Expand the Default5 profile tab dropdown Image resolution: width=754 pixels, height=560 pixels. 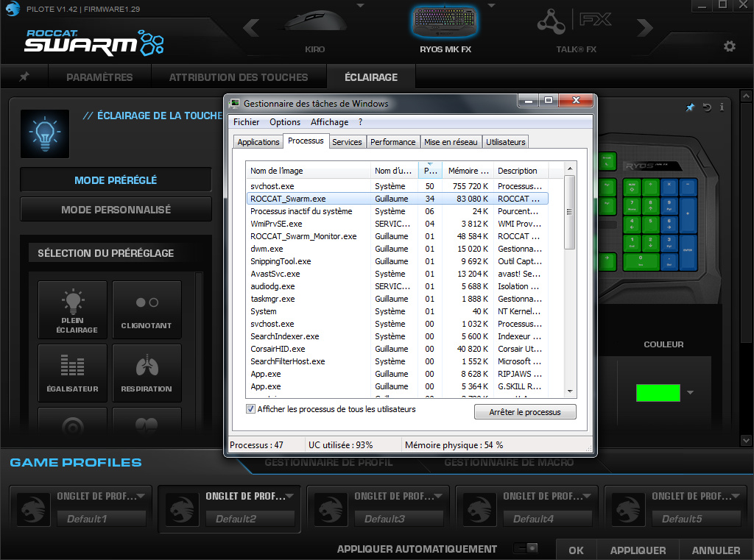(736, 496)
